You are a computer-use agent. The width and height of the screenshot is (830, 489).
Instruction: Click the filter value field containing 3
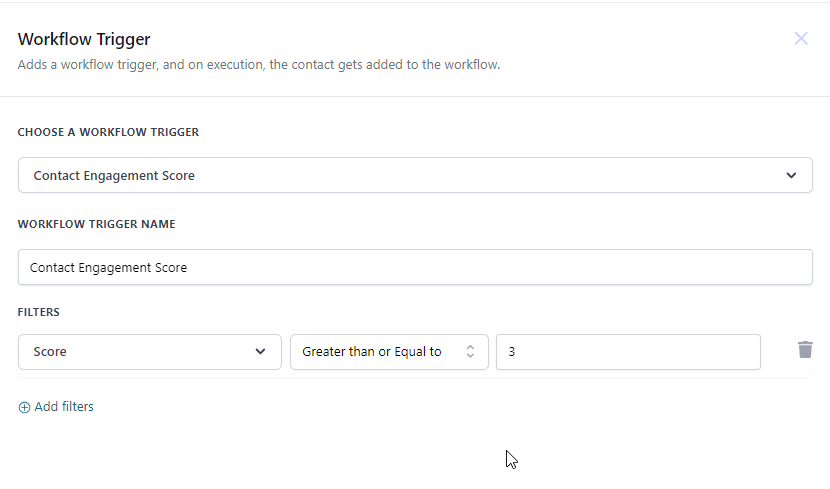[628, 352]
